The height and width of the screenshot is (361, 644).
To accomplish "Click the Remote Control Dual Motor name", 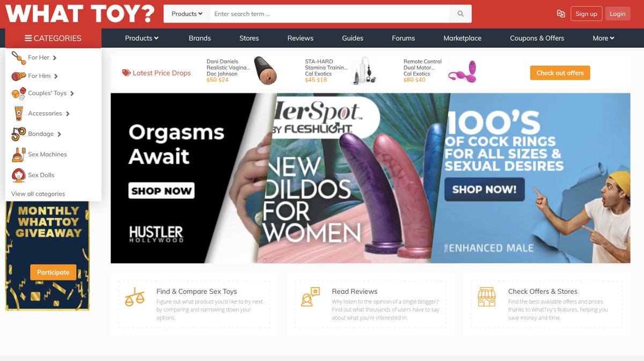I will [422, 64].
